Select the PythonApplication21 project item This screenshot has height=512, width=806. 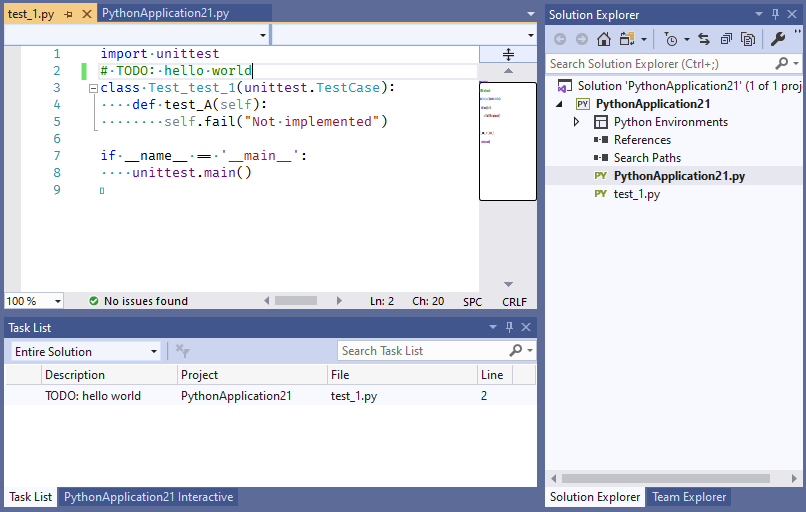tap(653, 104)
